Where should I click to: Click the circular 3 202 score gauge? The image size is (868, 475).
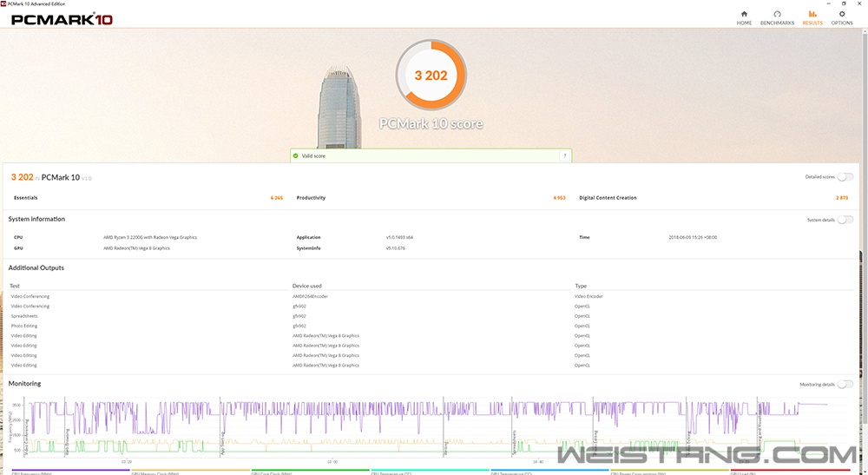(x=431, y=75)
